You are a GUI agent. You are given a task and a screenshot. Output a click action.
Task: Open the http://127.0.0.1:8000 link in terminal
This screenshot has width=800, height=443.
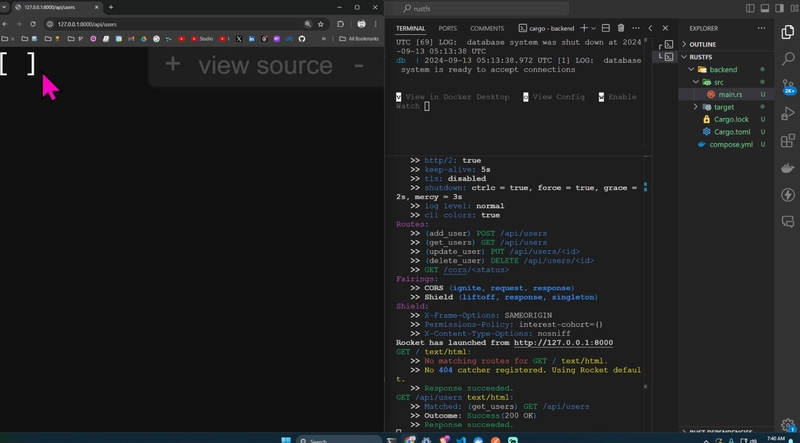pos(563,343)
